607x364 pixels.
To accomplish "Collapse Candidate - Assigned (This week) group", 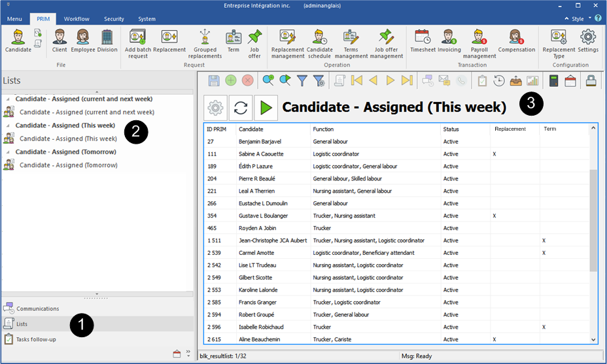I will tap(8, 125).
